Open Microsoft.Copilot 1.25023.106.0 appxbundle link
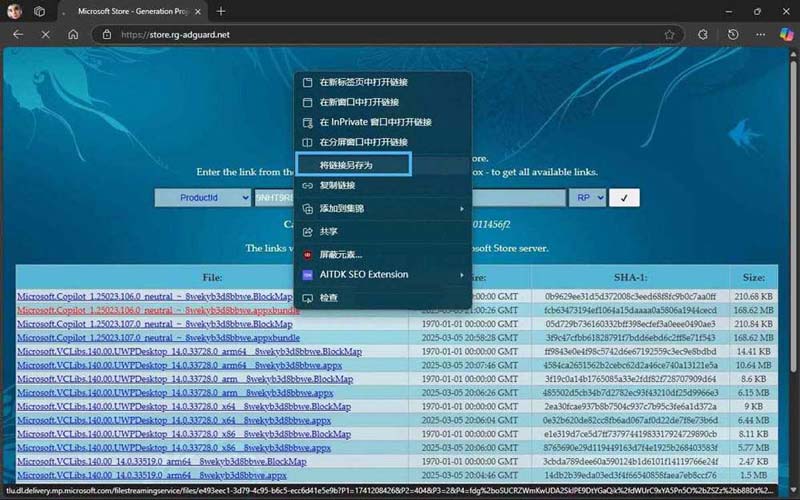Screen dimensions: 800x500 click(x=158, y=310)
